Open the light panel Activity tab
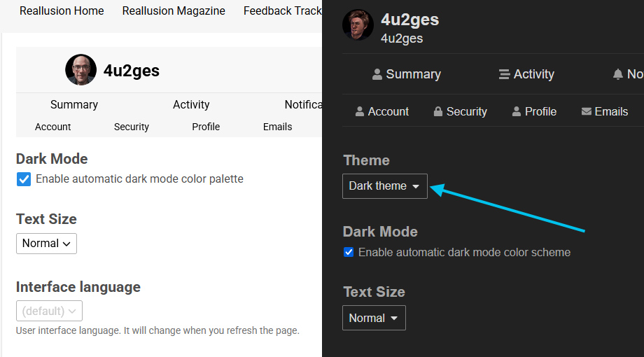 191,104
